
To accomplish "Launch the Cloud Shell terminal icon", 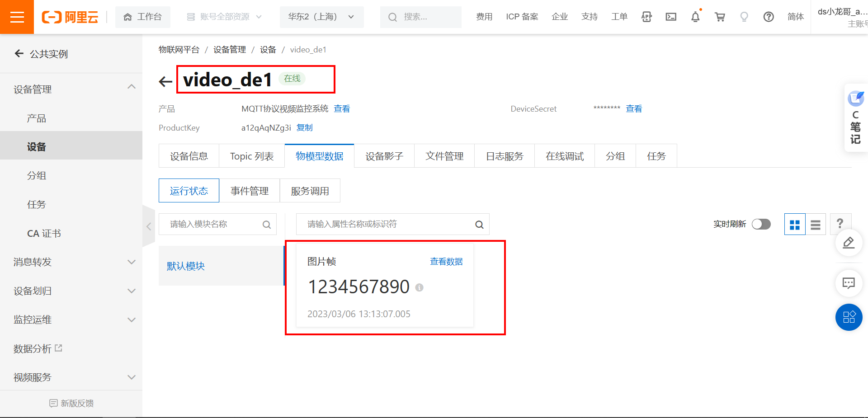I will [x=671, y=17].
